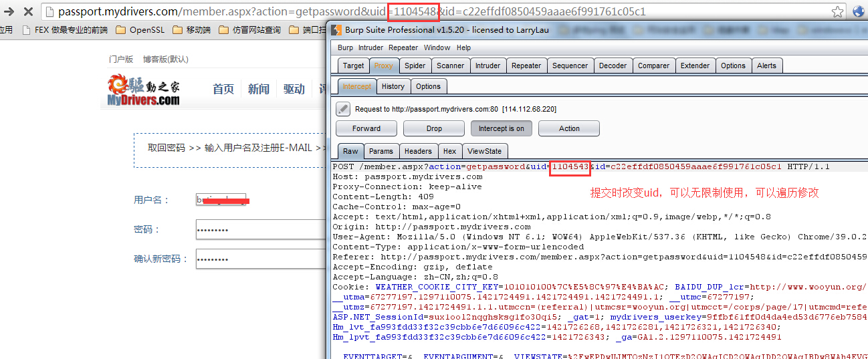Click the Origin header line

(431, 227)
